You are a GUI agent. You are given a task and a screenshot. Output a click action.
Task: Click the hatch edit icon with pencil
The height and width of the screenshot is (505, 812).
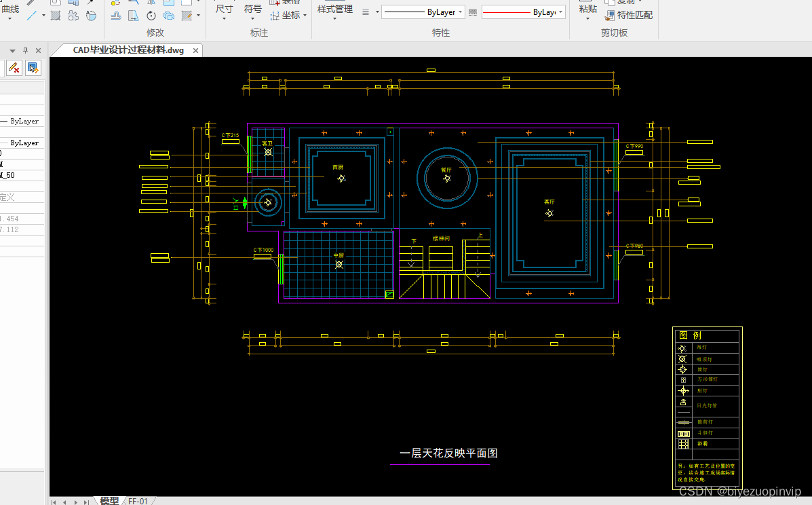tap(187, 16)
